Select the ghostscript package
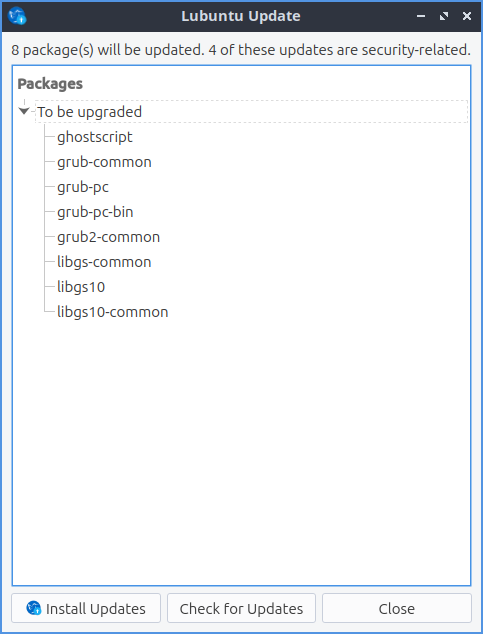Screen dimensions: 483x634 point(95,137)
